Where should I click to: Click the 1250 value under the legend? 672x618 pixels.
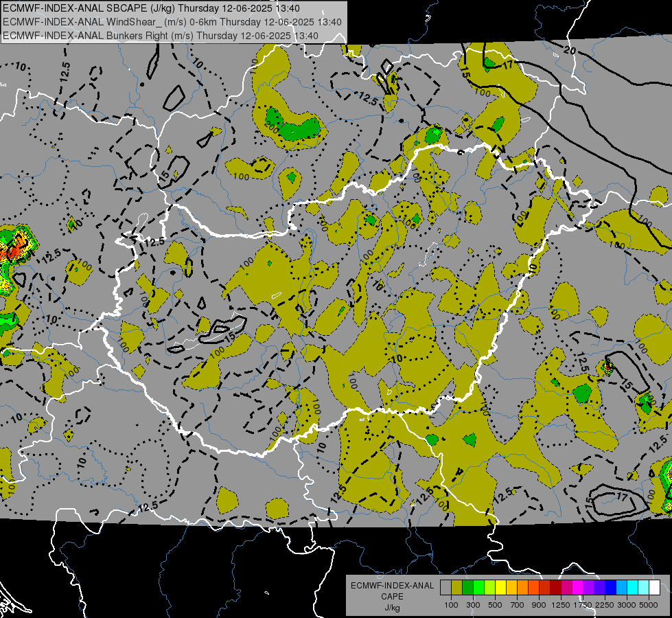click(x=561, y=605)
